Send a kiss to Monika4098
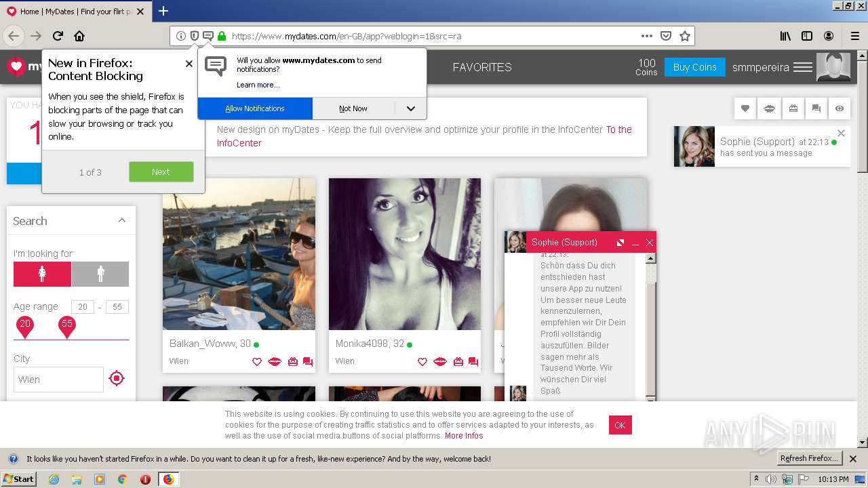The width and height of the screenshot is (868, 488). point(440,362)
